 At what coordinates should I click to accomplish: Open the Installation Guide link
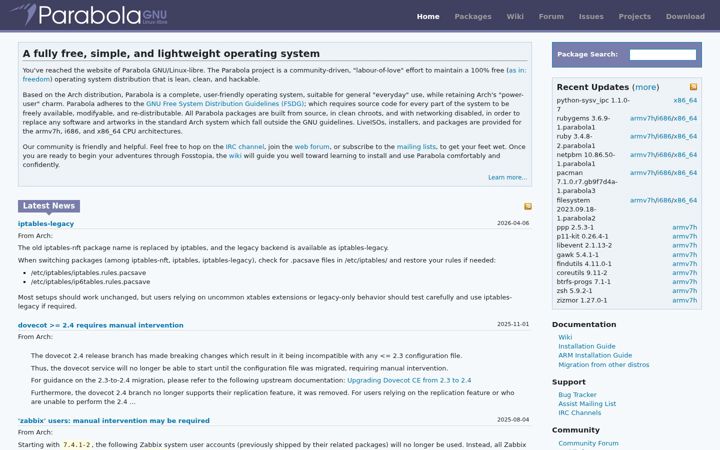pos(587,346)
